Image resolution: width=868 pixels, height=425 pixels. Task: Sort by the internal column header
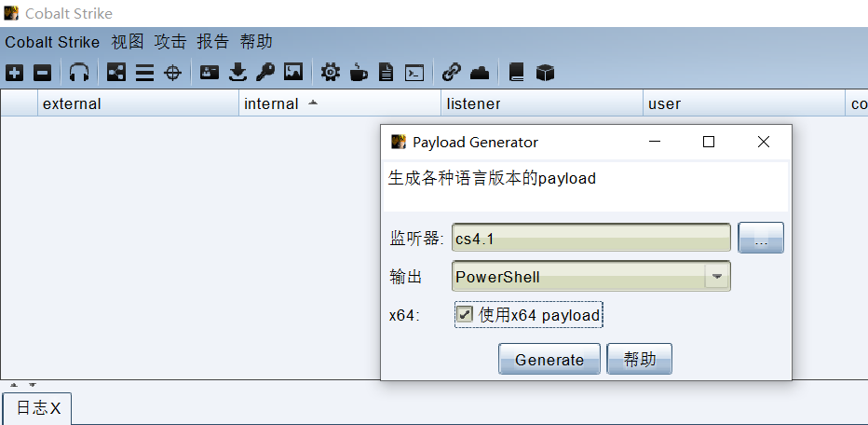coord(340,103)
